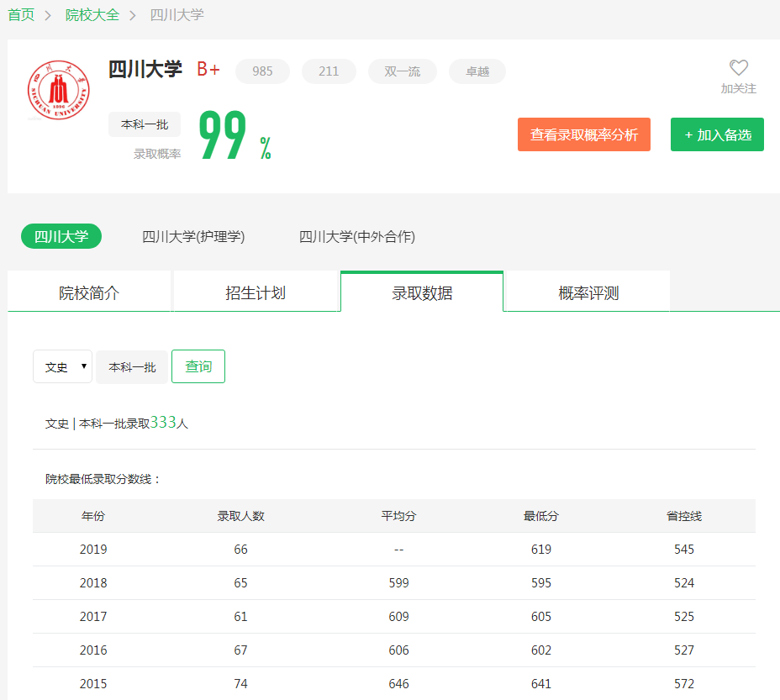Click the 四川大学 breadcrumb text

click(177, 15)
